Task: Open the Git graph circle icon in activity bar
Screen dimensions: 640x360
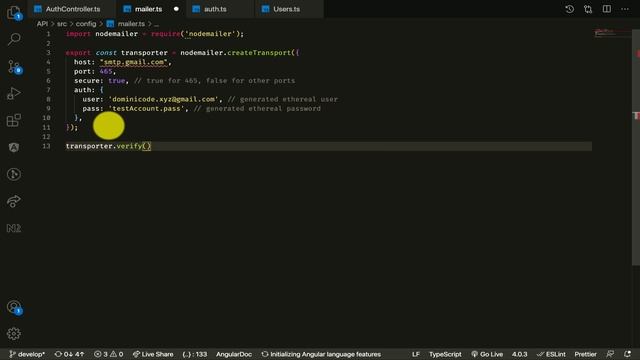Action: (x=14, y=174)
